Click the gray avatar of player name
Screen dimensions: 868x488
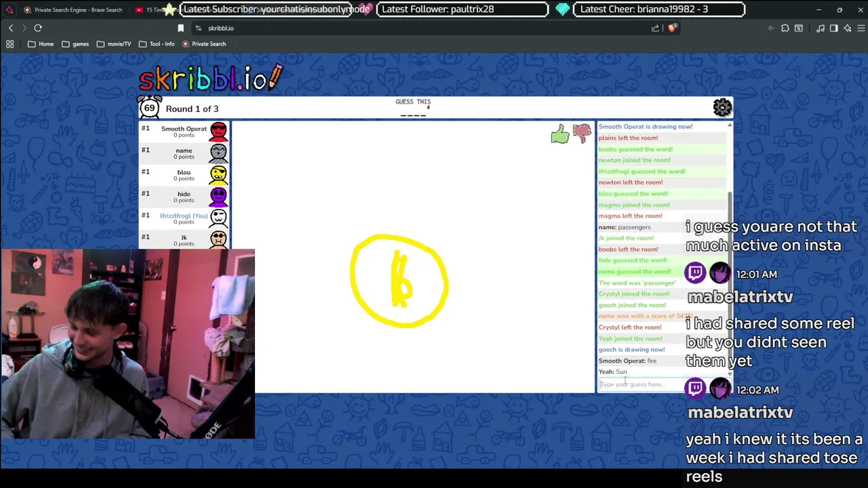[218, 153]
